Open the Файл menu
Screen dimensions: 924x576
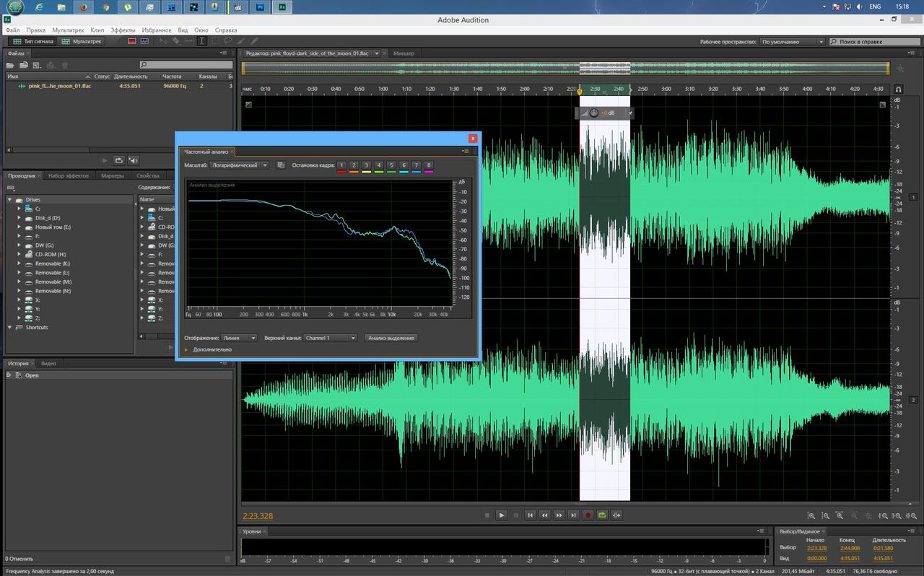click(x=12, y=30)
